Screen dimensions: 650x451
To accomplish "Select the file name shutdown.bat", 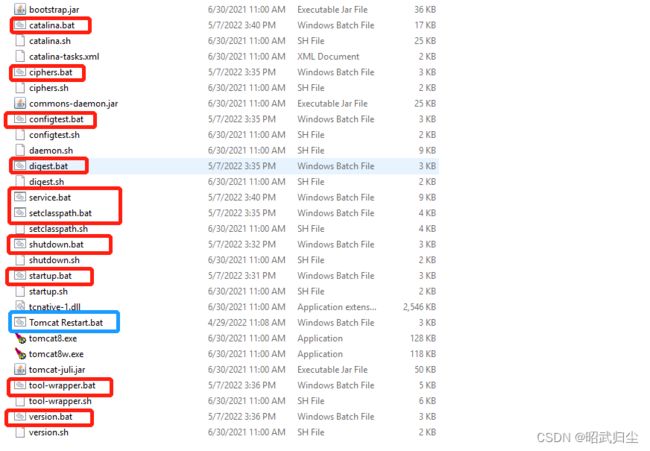I will (x=56, y=245).
